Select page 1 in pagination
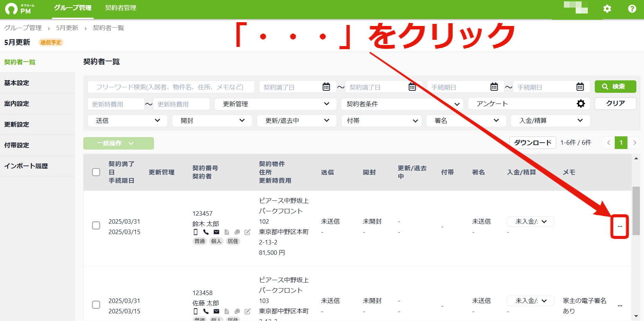The image size is (644, 321). 621,143
